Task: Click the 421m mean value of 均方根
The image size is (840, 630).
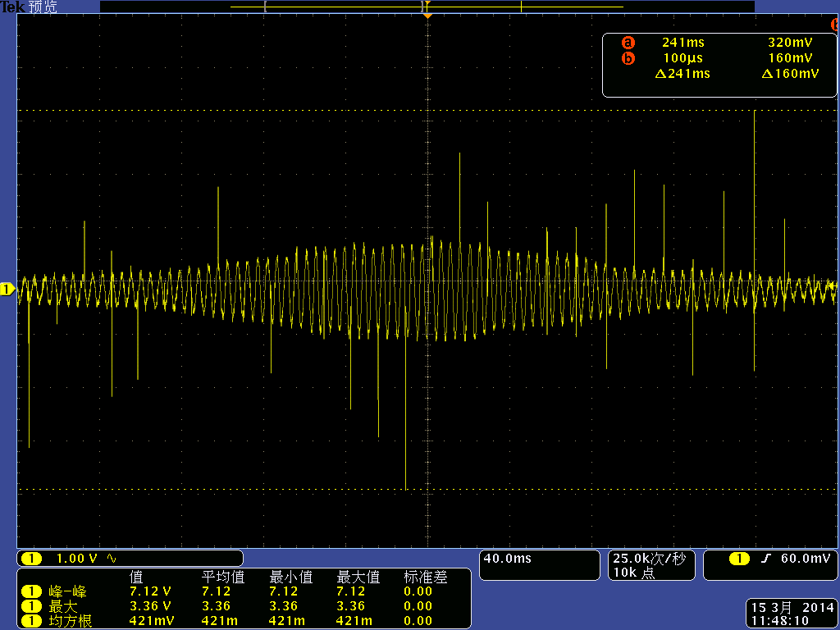Action: pos(220,622)
